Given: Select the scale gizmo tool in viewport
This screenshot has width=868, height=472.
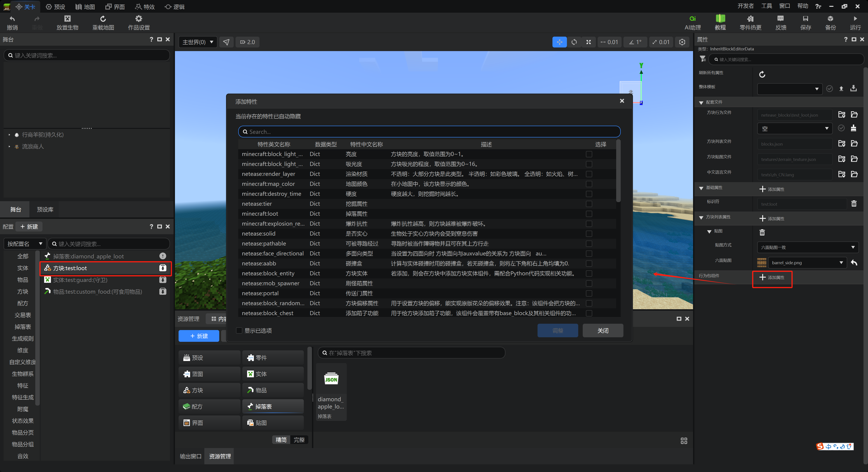Looking at the screenshot, I should coord(588,42).
